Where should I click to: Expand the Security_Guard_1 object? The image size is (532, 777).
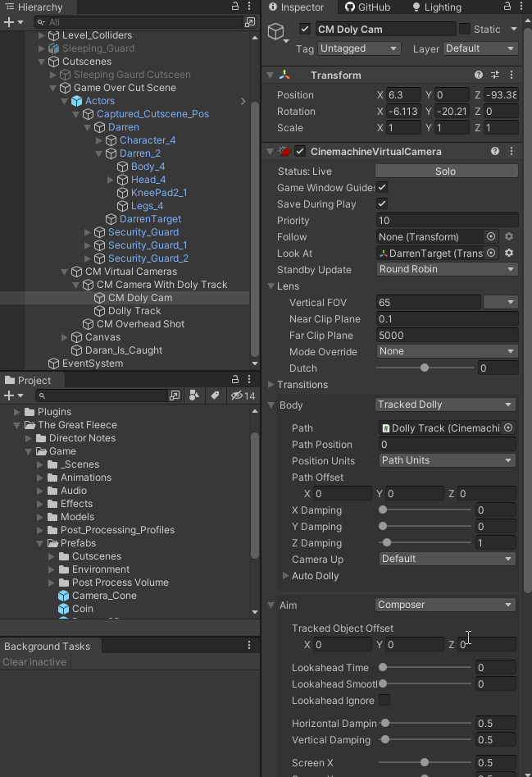(88, 245)
